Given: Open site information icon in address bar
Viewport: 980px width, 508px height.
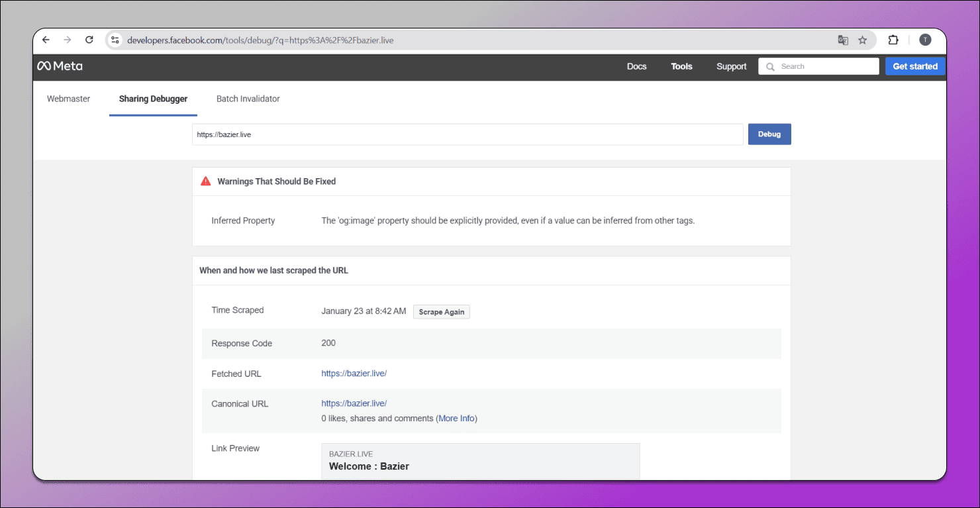Looking at the screenshot, I should point(115,40).
